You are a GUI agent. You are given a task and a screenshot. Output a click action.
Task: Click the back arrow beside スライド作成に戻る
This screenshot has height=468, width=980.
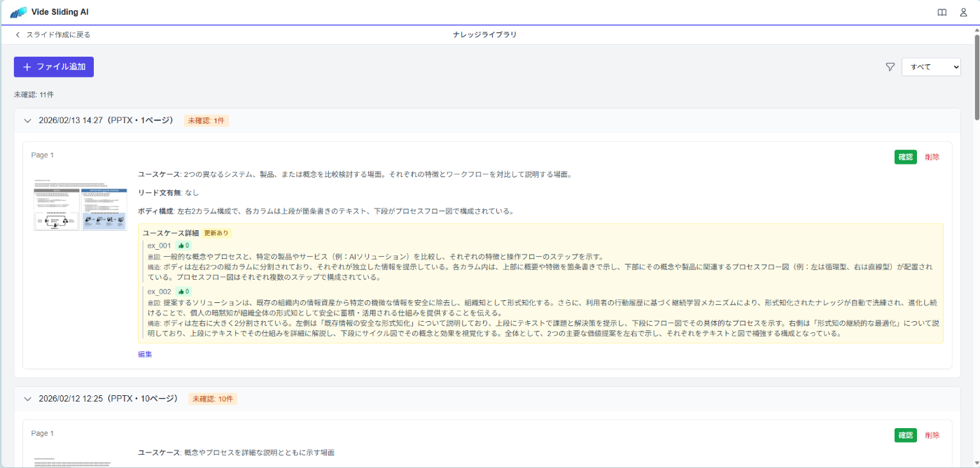click(17, 34)
